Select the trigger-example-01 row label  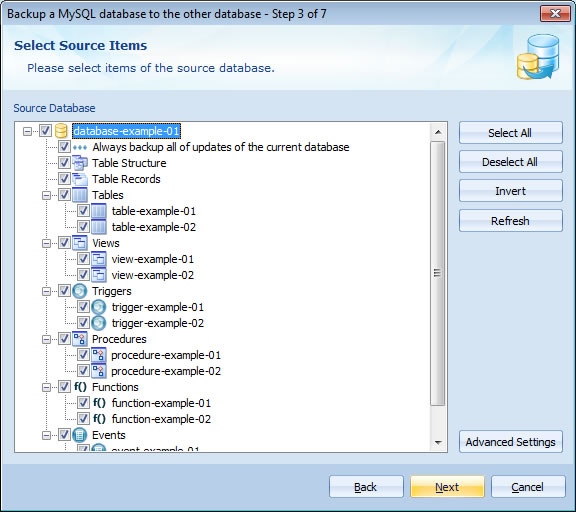158,307
